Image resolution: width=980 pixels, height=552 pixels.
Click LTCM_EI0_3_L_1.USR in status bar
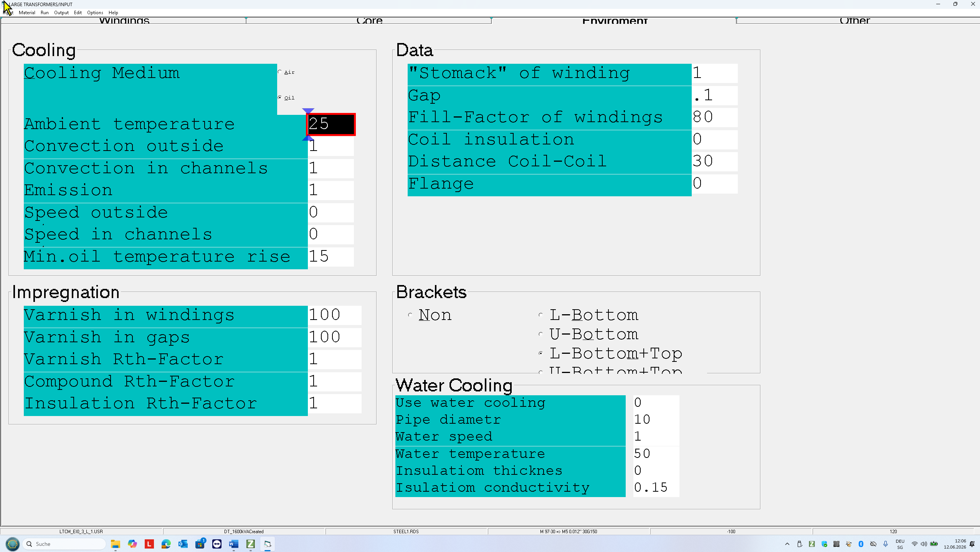click(x=81, y=532)
